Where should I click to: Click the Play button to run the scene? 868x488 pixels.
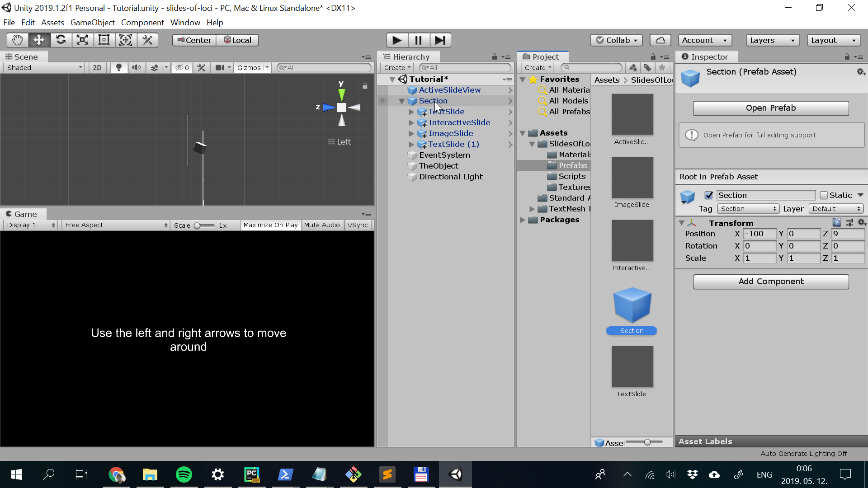tap(396, 40)
